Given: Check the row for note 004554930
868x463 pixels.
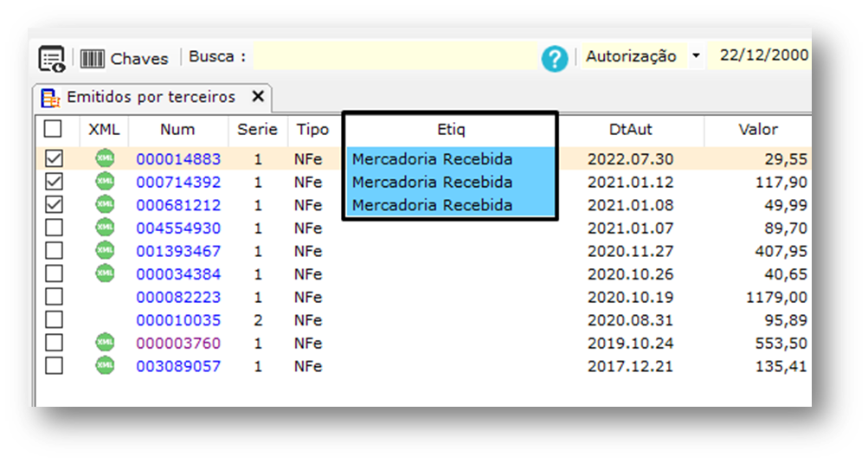Looking at the screenshot, I should [54, 227].
